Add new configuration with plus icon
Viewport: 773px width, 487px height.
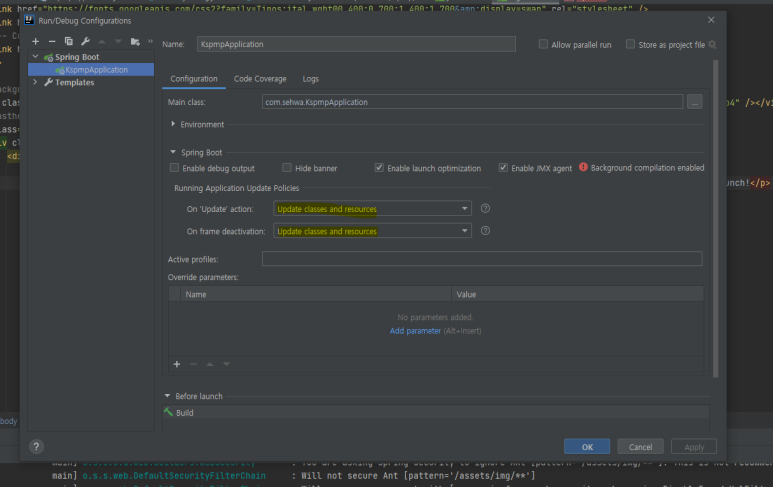click(x=35, y=41)
